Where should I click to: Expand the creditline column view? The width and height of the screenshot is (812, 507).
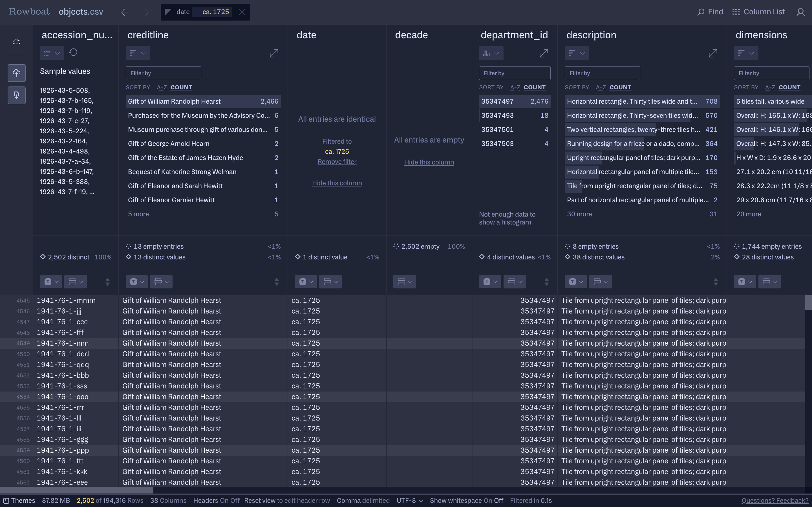(x=274, y=53)
